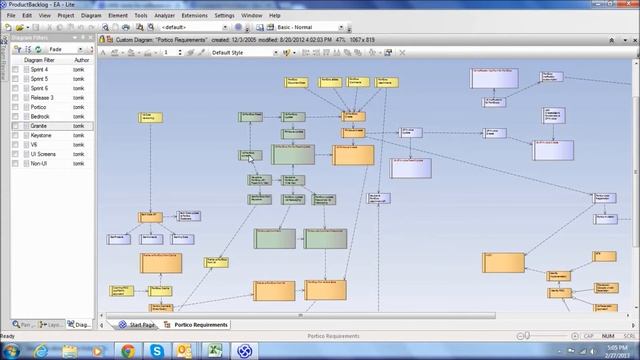
Task: Click the Enterprise Architect taskbar icon
Action: point(244,351)
